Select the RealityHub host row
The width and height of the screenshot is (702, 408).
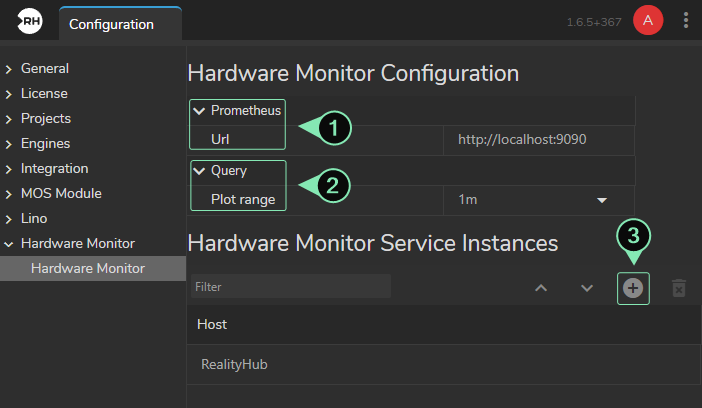point(234,365)
